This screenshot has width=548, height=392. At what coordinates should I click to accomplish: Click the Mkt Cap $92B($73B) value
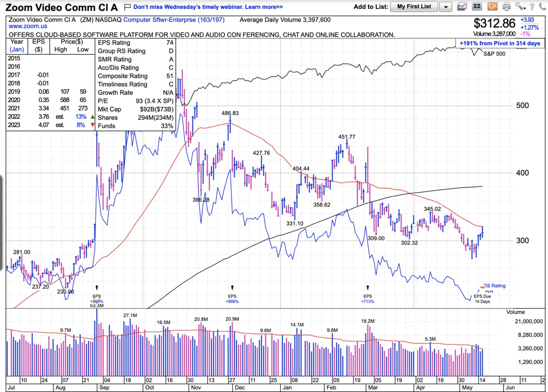[156, 110]
